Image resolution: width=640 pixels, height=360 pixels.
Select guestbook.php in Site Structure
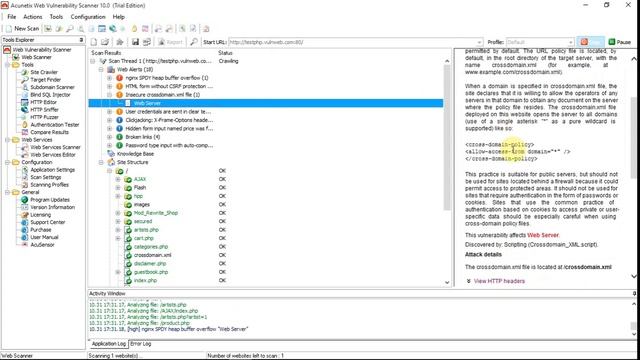(x=151, y=272)
